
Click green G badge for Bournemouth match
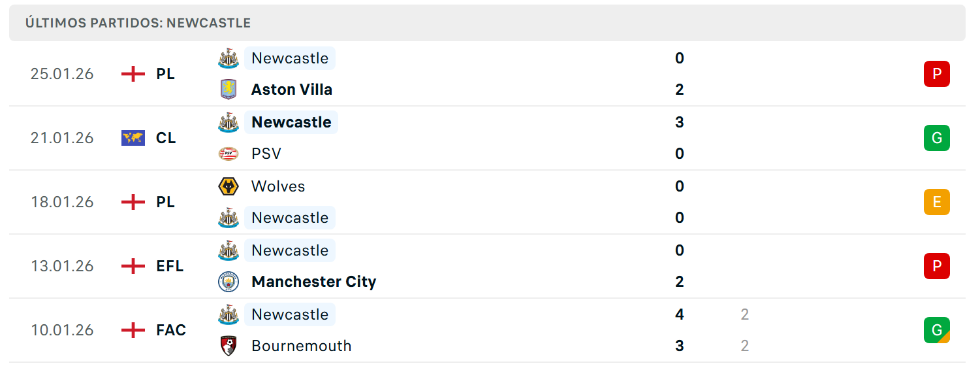click(936, 330)
